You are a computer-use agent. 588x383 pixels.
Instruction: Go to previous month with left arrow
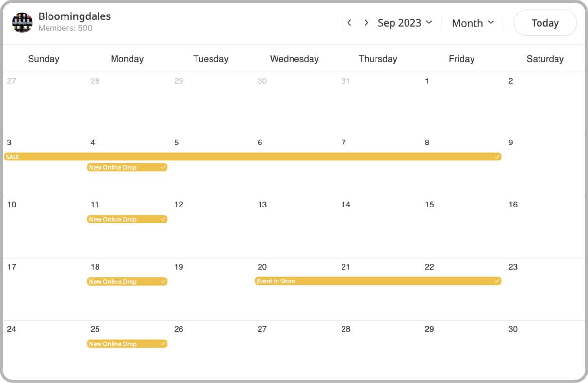coord(349,22)
